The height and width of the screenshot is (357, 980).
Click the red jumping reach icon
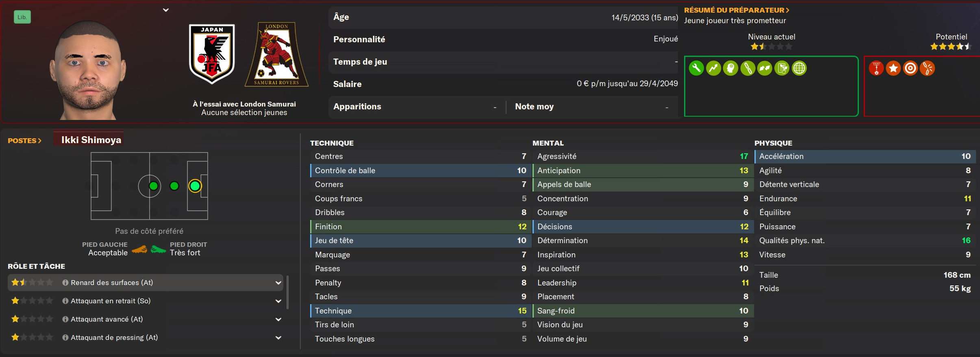click(876, 68)
